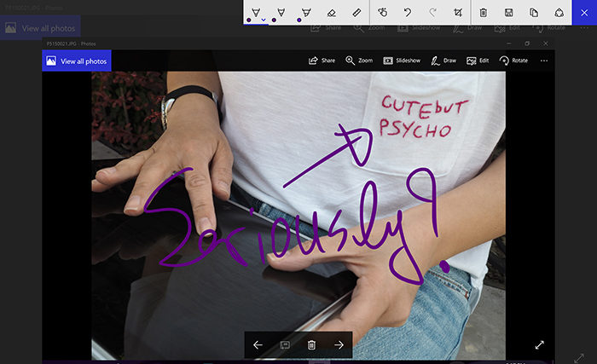The image size is (597, 364).
Task: Open the Draw option in the Photos toolbar
Action: 443,61
